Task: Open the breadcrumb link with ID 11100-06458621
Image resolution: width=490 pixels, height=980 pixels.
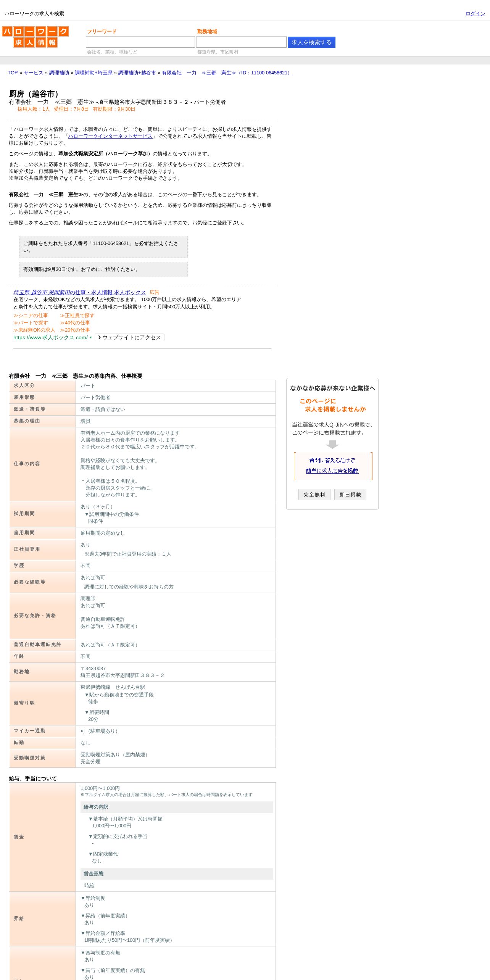Action: coord(227,73)
